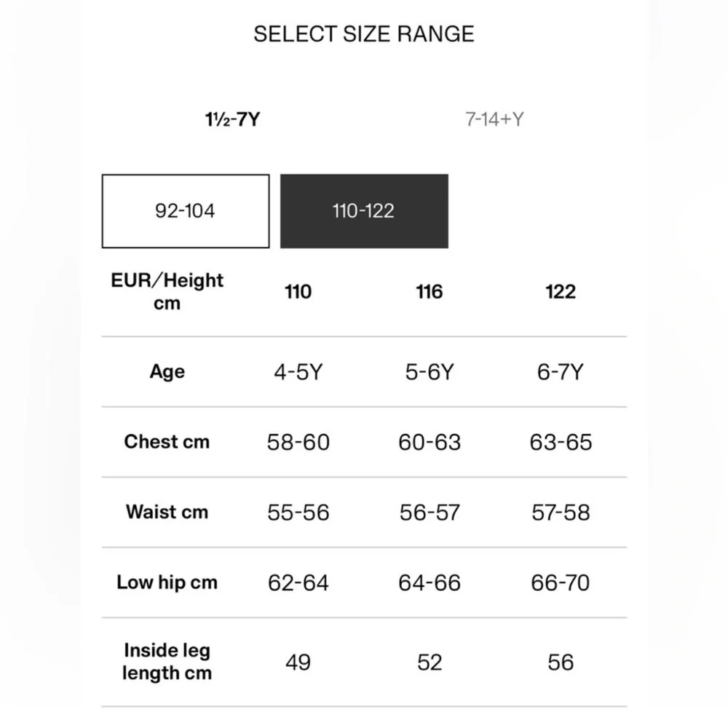Viewport: 728px width, 728px height.
Task: Click the 122 column header
Action: (561, 292)
